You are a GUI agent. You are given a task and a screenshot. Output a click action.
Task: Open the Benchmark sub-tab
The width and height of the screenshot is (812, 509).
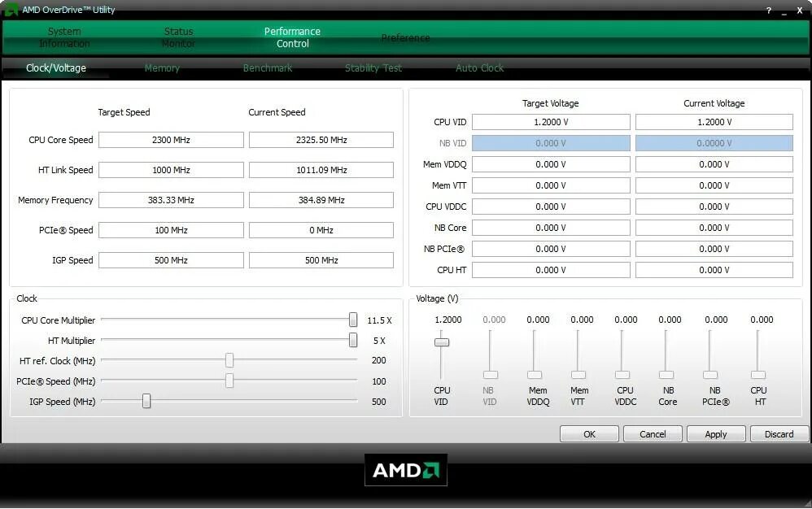pyautogui.click(x=268, y=68)
